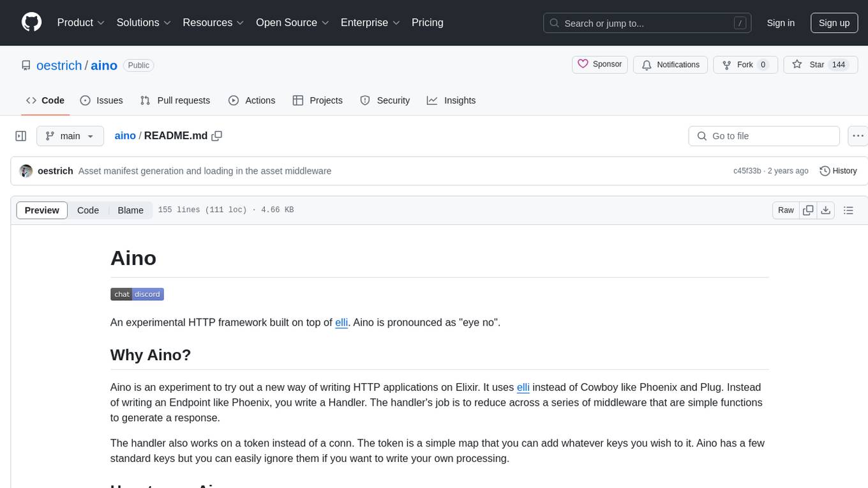Select the Blame view toggle
The height and width of the screenshot is (488, 868).
coord(131,210)
